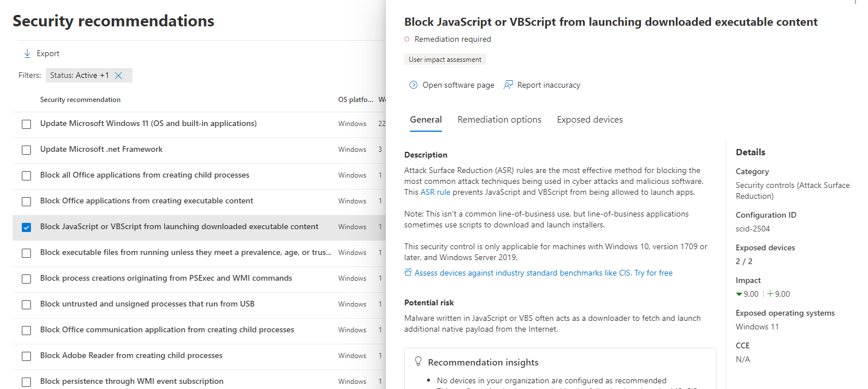Click the Report inaccuracy feedback icon
Viewport: 868px width, 389px height.
[x=508, y=85]
